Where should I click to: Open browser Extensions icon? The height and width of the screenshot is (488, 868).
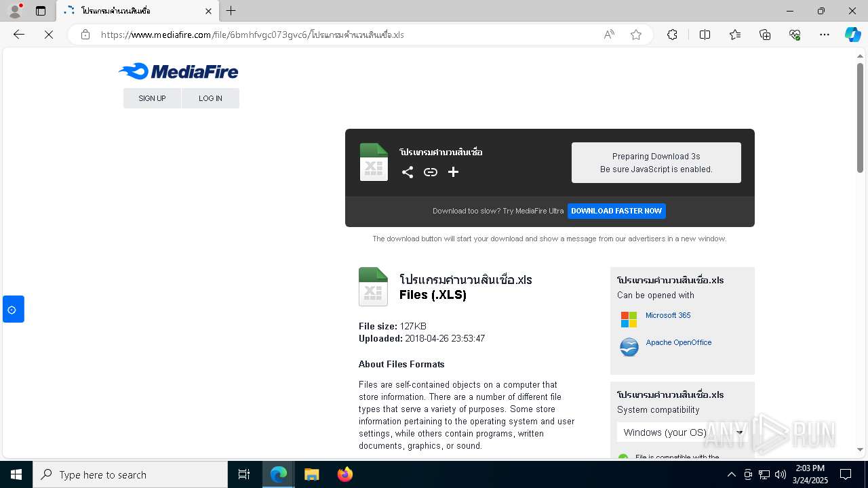tap(672, 35)
